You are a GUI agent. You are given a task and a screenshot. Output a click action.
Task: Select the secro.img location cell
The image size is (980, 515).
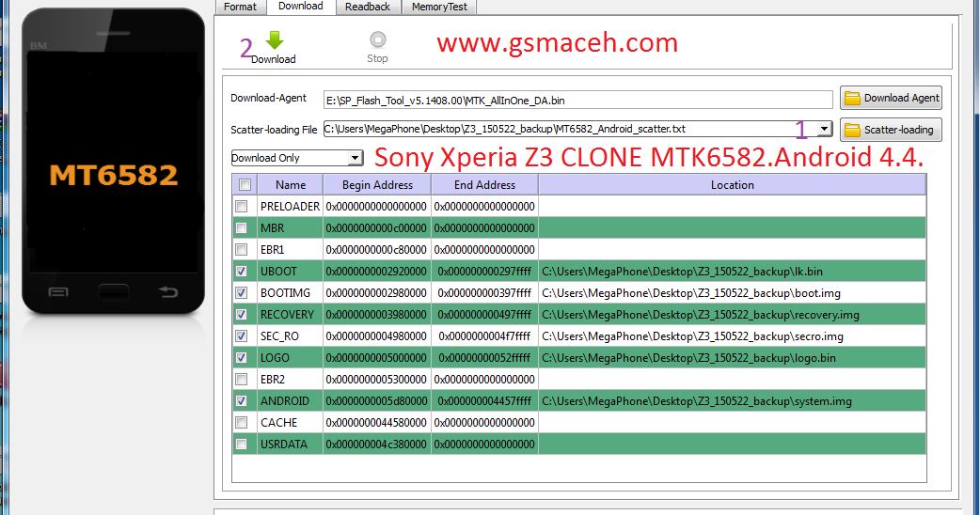pyautogui.click(x=733, y=336)
